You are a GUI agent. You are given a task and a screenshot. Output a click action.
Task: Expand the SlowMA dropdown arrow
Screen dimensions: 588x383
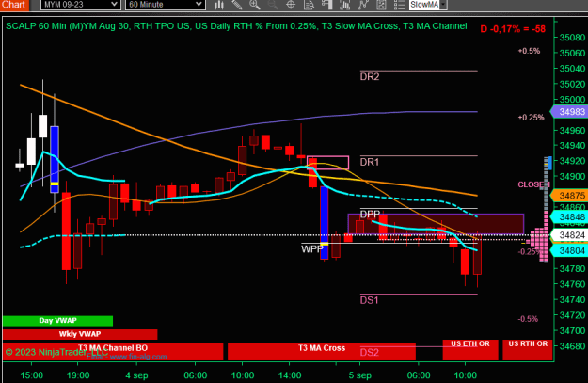(x=443, y=5)
